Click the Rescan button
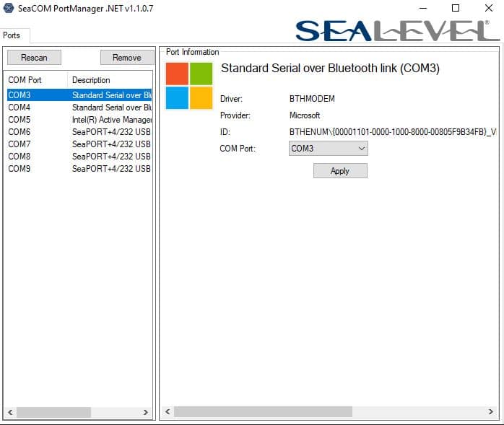 click(34, 58)
